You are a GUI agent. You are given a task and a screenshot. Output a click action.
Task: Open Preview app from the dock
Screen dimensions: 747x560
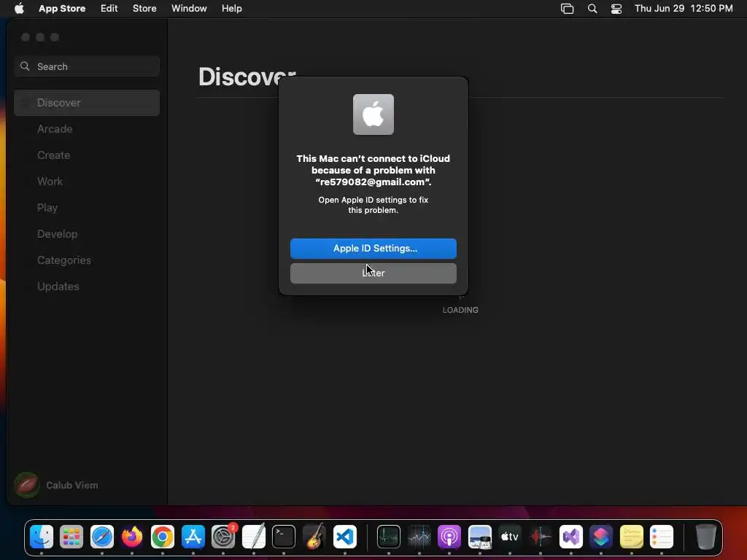pyautogui.click(x=480, y=537)
